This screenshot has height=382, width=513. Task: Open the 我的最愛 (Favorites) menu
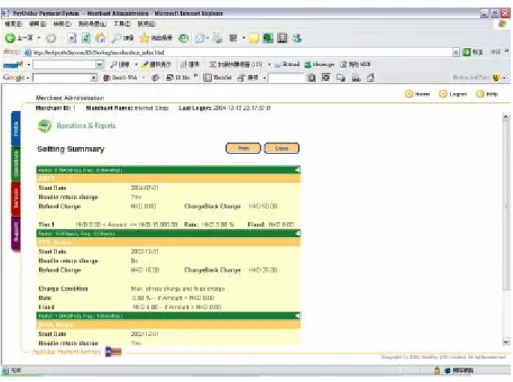pos(92,24)
